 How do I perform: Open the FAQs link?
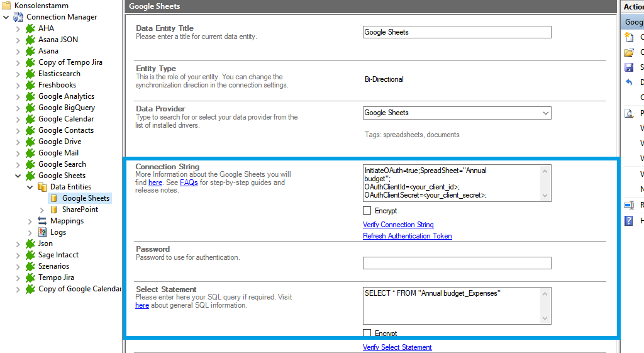pos(189,182)
